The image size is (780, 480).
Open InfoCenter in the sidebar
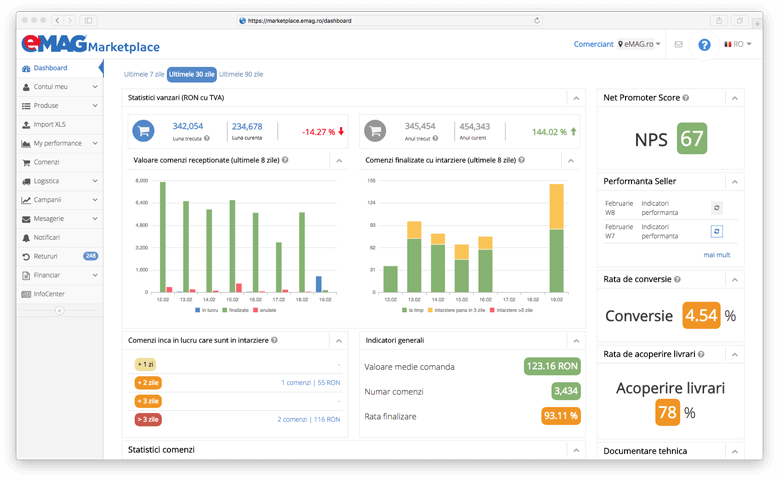(x=59, y=294)
